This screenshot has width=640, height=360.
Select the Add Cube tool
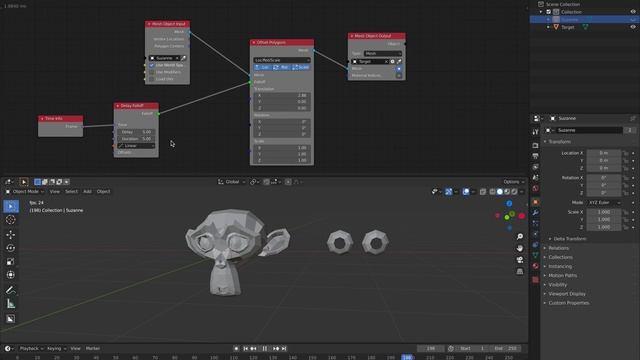11,319
